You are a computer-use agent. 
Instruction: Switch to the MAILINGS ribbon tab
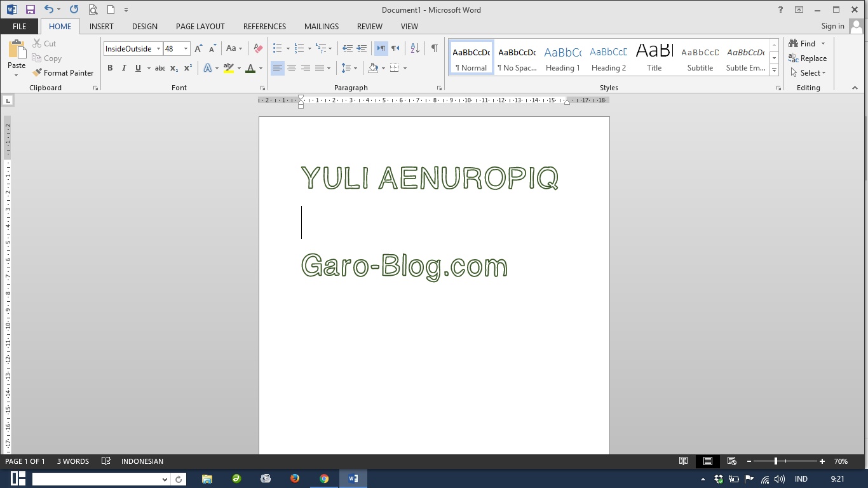click(x=321, y=27)
